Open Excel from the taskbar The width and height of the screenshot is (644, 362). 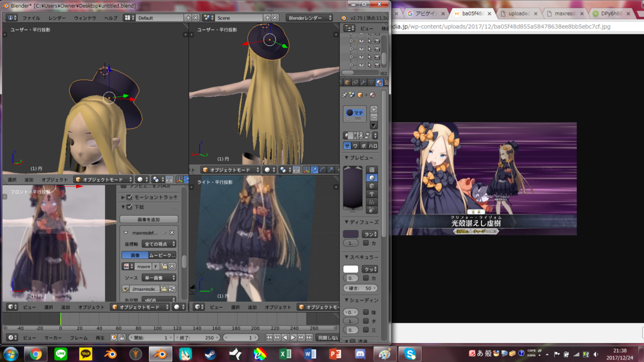click(x=286, y=354)
